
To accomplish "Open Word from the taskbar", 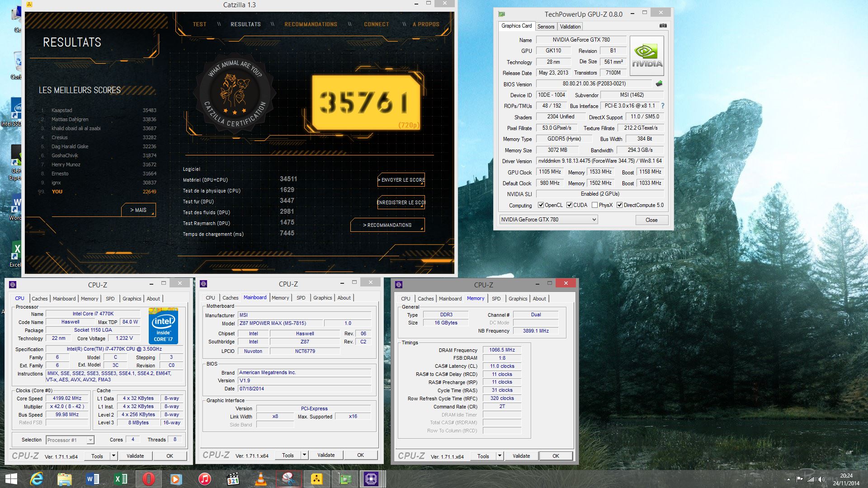I will 93,479.
